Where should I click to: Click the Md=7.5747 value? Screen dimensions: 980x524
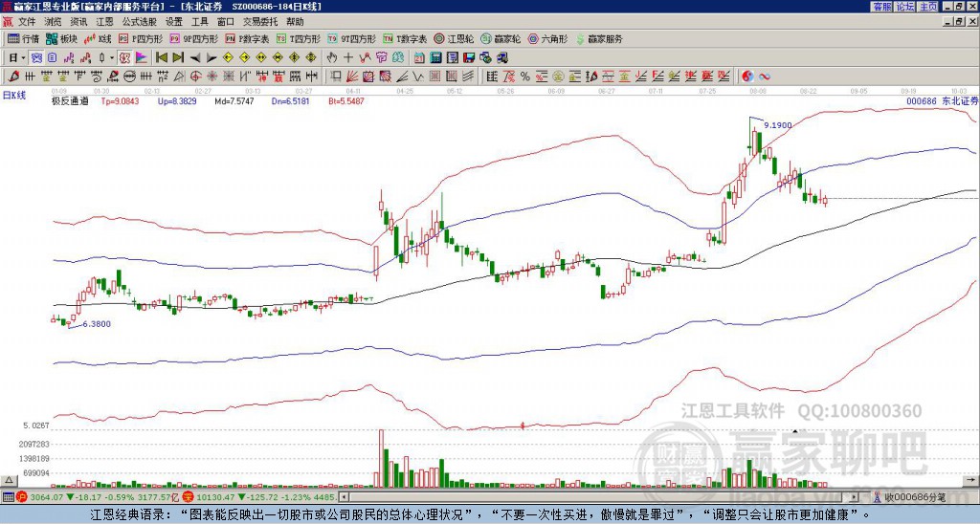[x=234, y=100]
